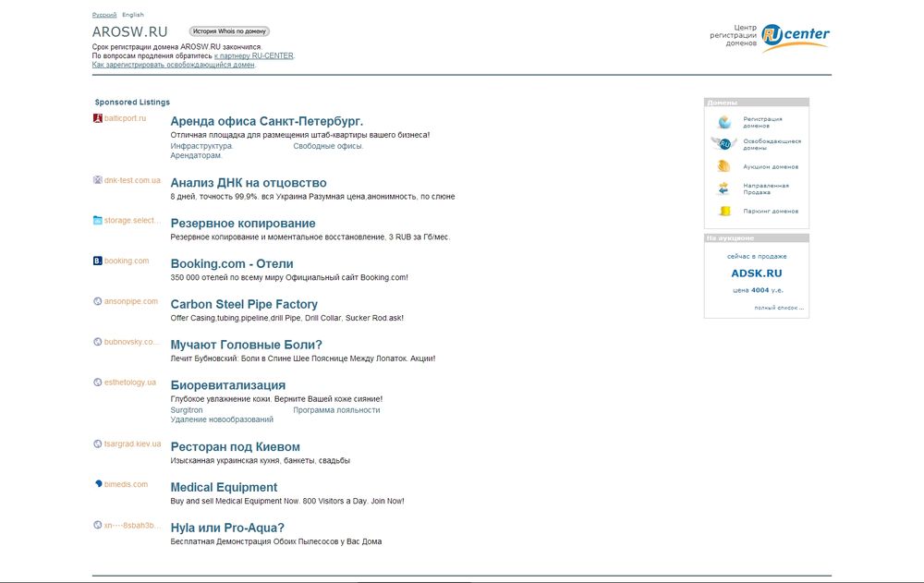The image size is (924, 583).
Task: Click the Sponsored Listings heading
Action: coord(132,102)
